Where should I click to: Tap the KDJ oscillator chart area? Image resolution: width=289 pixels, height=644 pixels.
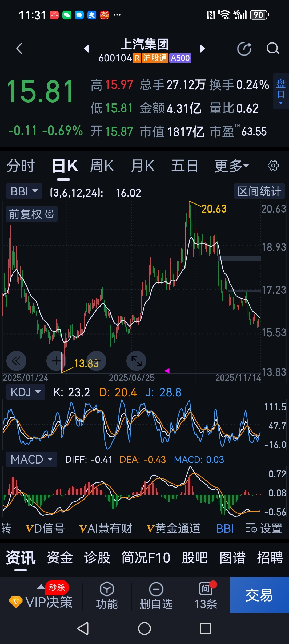(132, 425)
